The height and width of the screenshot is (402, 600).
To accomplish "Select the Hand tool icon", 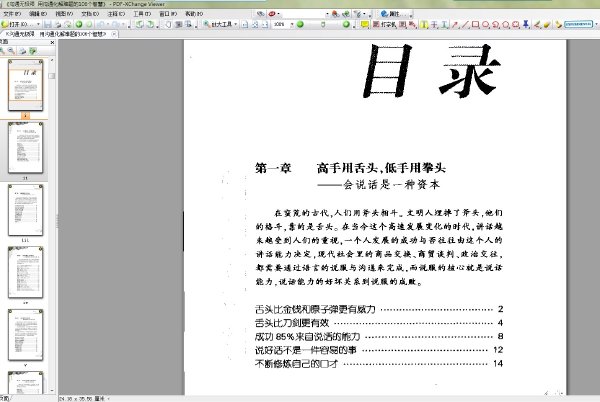I will point(168,24).
